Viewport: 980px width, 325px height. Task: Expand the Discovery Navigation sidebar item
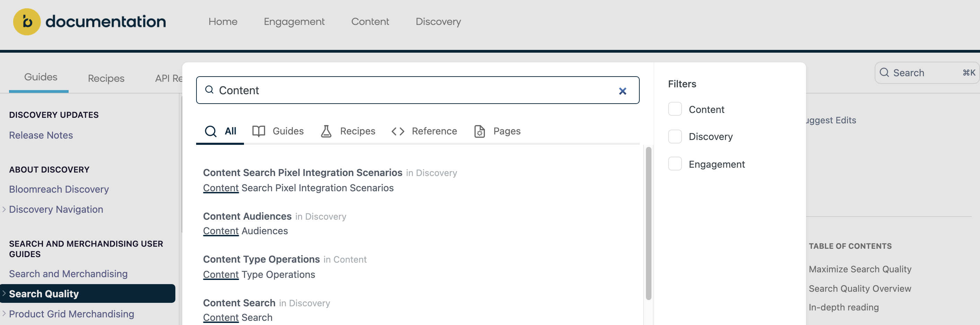coord(4,209)
